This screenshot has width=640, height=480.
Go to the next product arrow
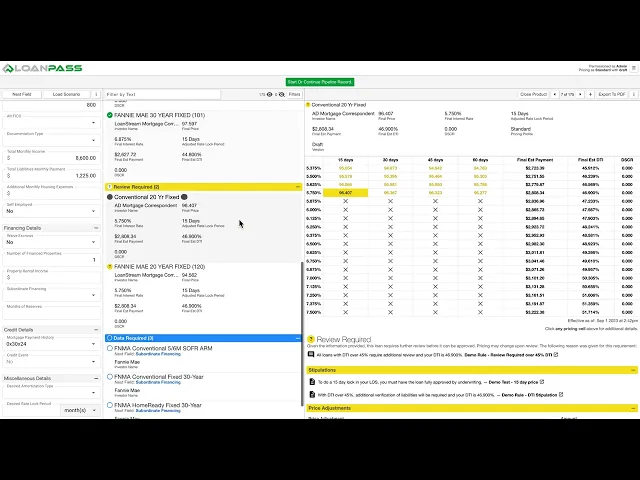[580, 94]
